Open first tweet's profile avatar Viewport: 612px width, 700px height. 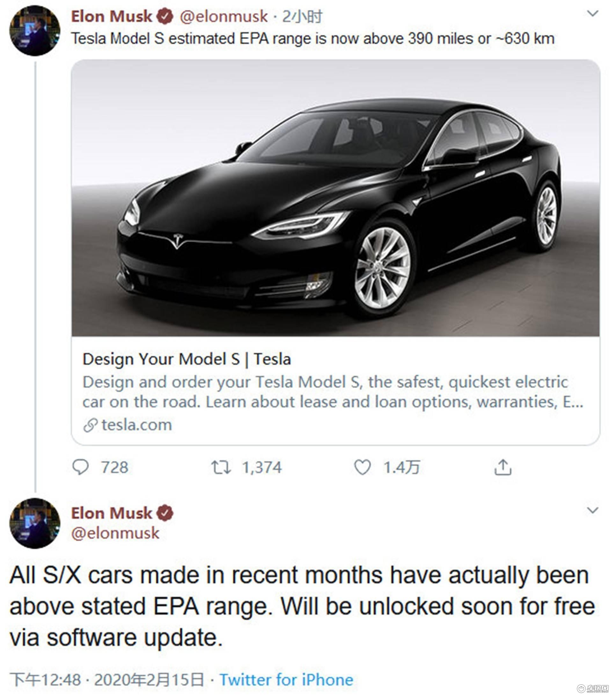coord(35,31)
